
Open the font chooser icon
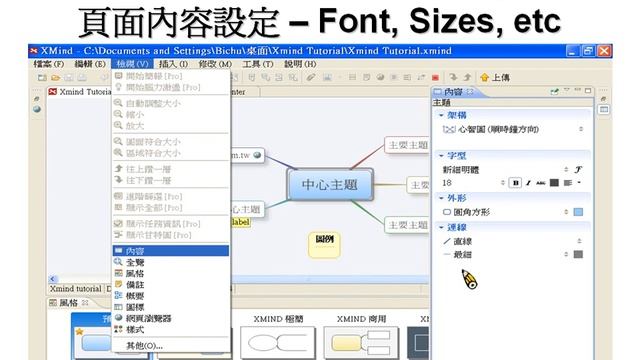[578, 169]
